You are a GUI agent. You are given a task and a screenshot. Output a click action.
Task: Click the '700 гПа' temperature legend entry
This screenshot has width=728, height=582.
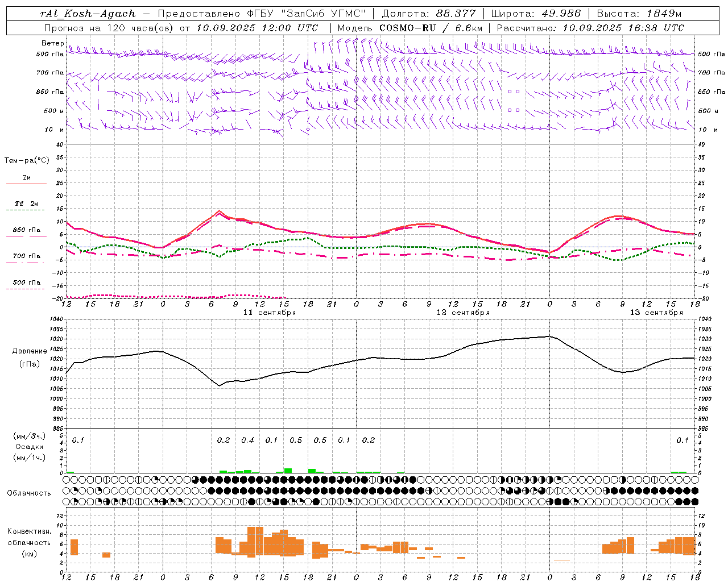[x=27, y=256]
